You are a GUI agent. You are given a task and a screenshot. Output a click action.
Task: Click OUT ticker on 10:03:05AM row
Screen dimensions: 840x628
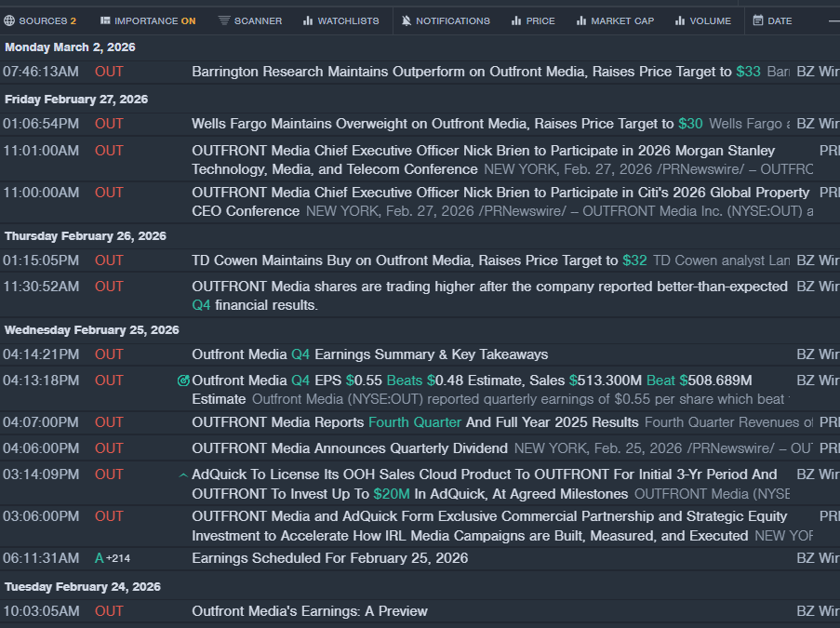coord(109,611)
